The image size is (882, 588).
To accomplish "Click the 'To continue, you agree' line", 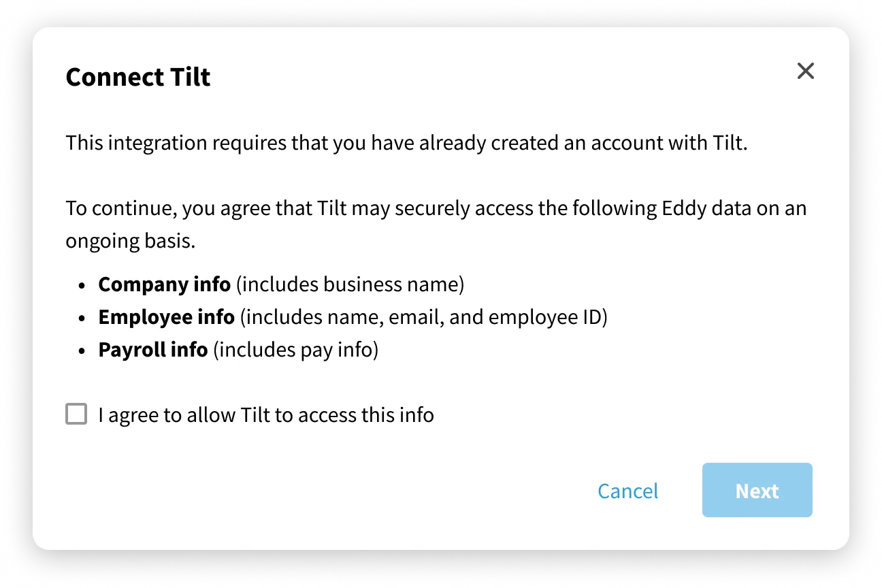I will point(436,208).
